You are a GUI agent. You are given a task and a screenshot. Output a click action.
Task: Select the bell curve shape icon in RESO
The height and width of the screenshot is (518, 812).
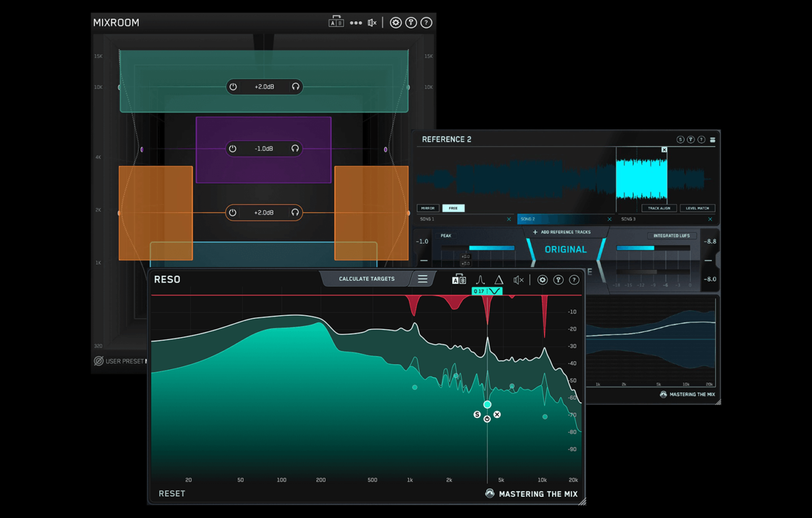click(x=480, y=280)
